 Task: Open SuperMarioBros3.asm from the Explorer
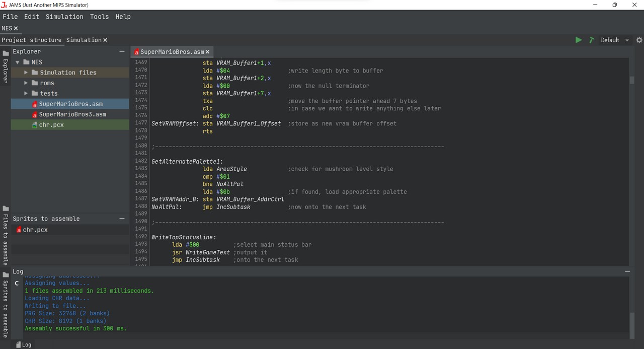tap(72, 114)
